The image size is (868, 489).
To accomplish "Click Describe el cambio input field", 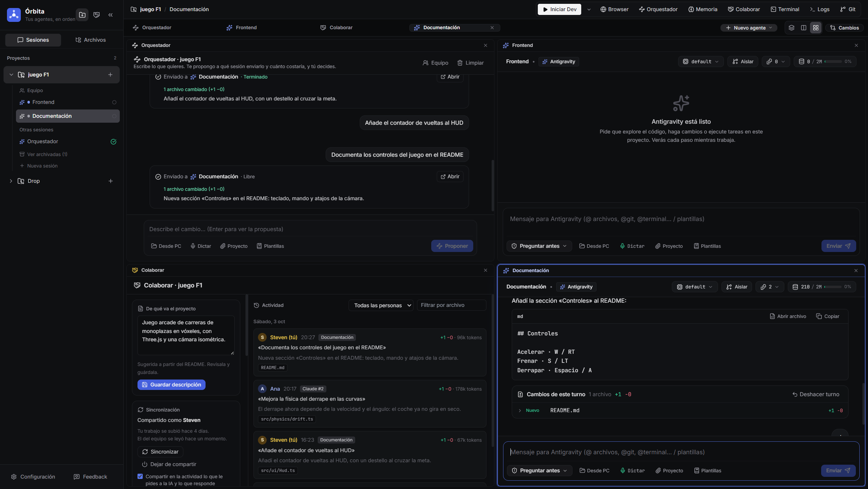I will click(310, 229).
